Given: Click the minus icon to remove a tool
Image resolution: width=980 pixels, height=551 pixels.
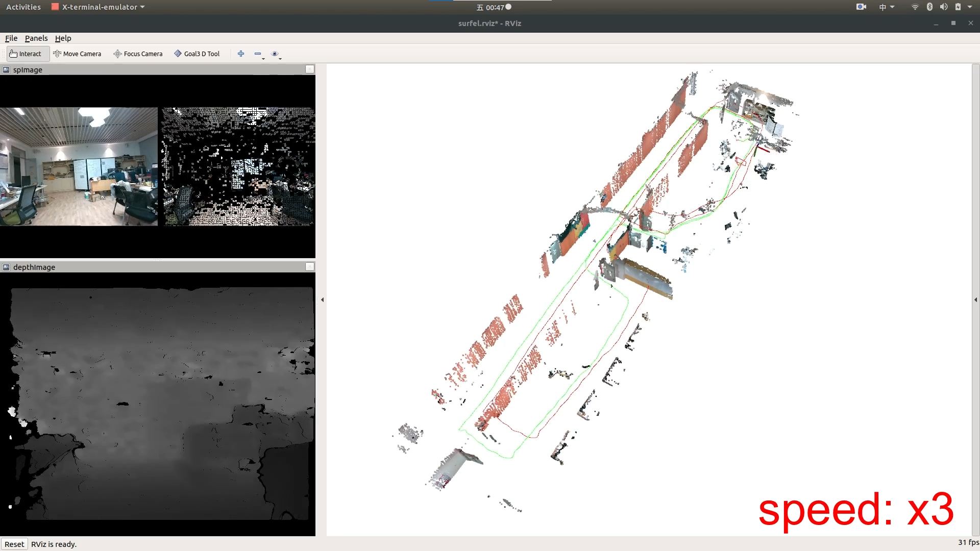Looking at the screenshot, I should coord(258,54).
